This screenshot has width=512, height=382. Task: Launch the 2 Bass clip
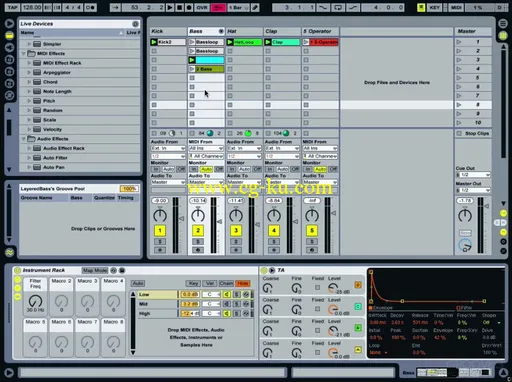(x=192, y=69)
